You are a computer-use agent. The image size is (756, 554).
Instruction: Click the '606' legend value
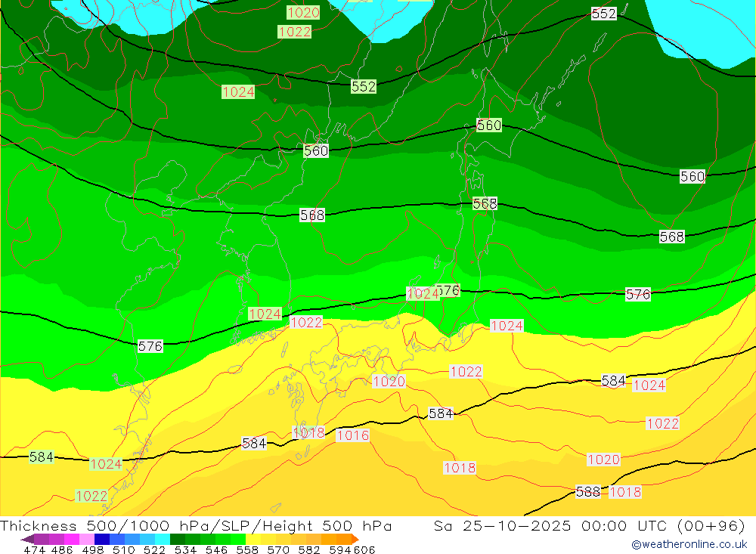pyautogui.click(x=364, y=549)
